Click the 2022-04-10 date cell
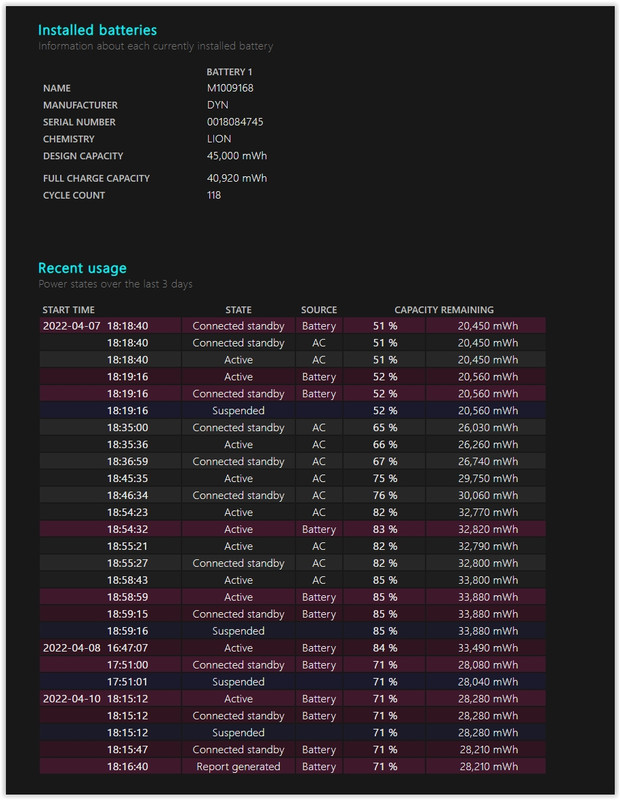Screen dimensions: 620x800 point(72,699)
